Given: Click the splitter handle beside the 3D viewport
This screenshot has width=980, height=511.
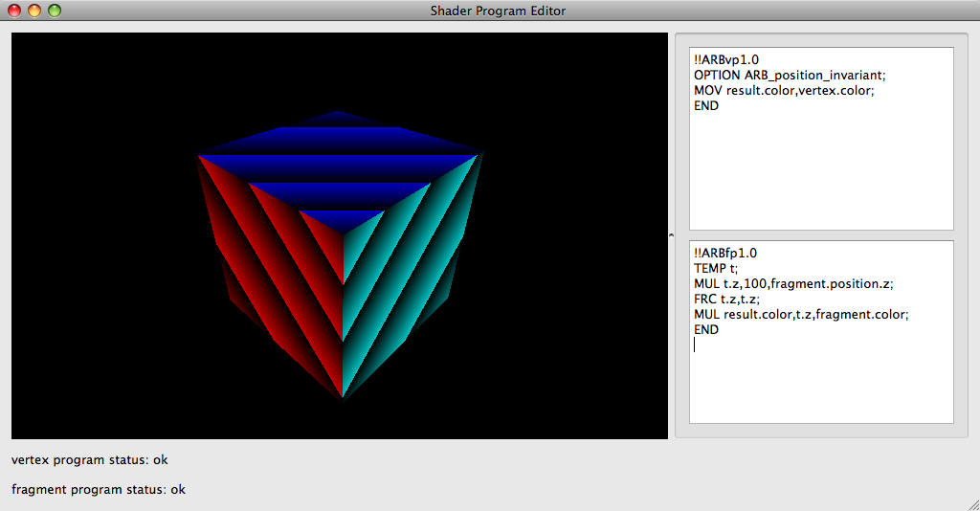Looking at the screenshot, I should tap(671, 235).
